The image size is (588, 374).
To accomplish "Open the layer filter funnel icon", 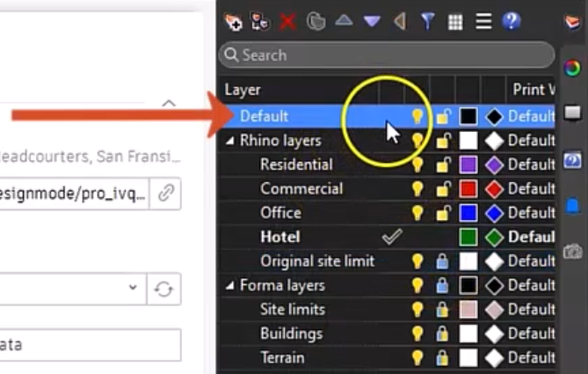I will tap(427, 21).
